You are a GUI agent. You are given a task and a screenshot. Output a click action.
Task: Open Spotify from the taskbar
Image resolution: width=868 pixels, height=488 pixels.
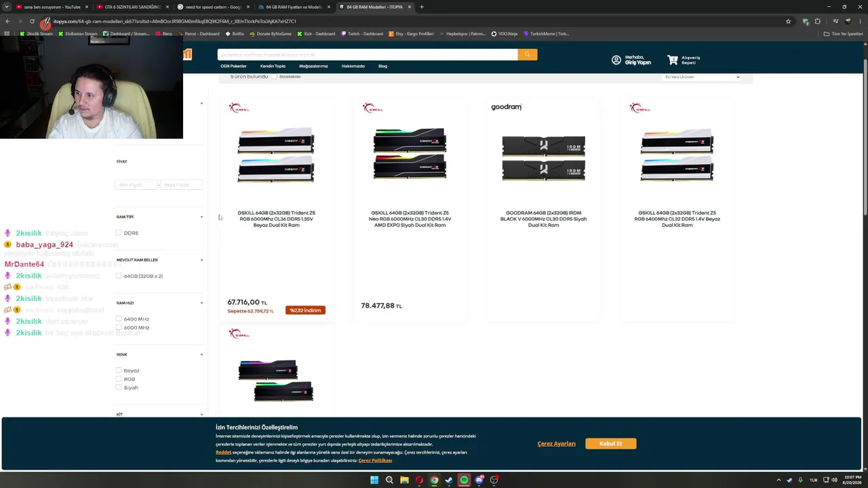[x=464, y=480]
